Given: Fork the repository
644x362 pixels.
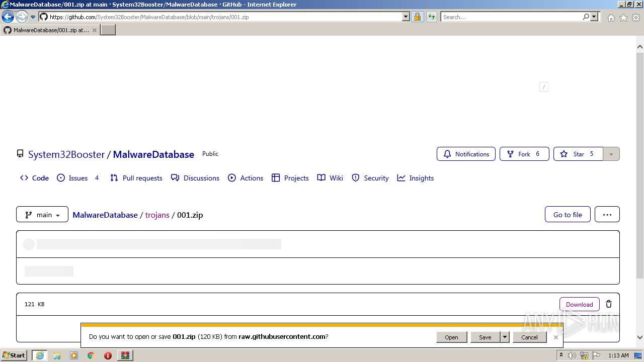Looking at the screenshot, I should coord(524,154).
